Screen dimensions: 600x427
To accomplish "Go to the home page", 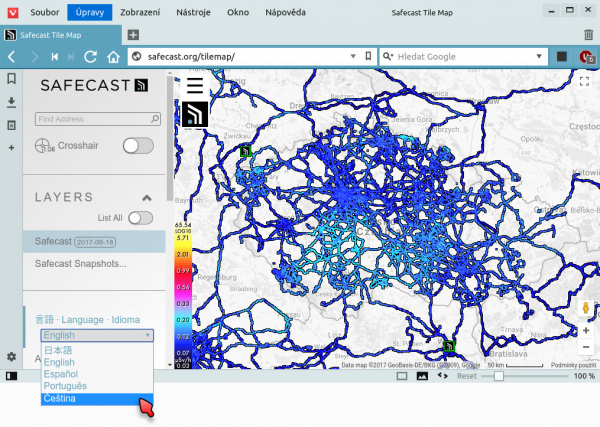I will pos(113,57).
